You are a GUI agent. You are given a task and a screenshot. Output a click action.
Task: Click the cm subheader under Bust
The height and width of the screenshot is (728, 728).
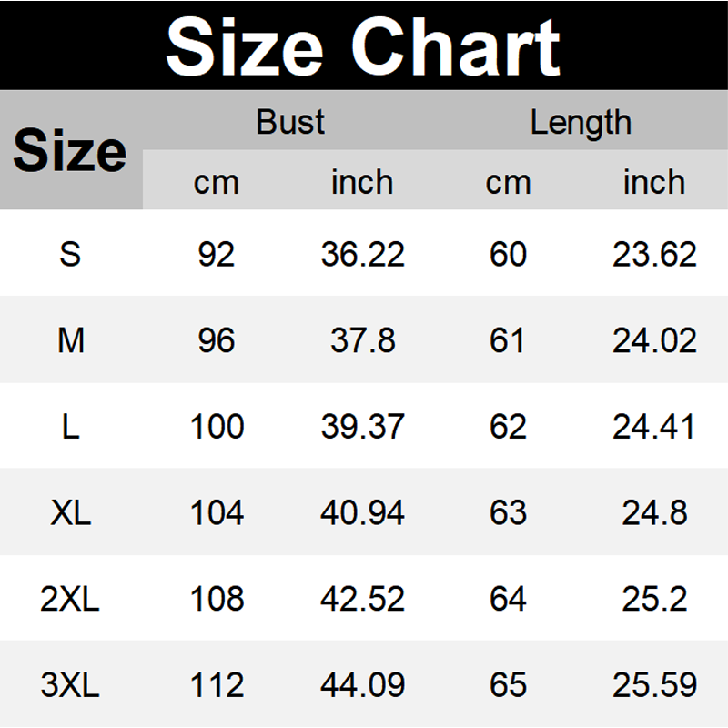[216, 182]
